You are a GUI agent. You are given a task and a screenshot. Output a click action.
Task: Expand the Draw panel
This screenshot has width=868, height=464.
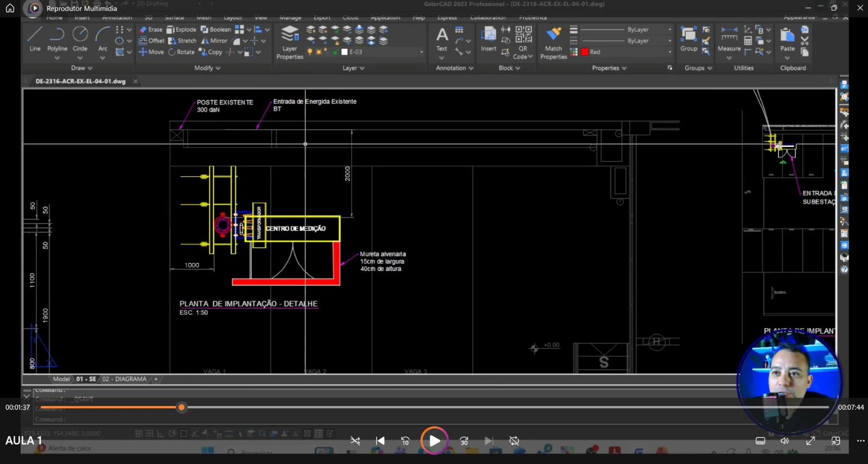[81, 68]
